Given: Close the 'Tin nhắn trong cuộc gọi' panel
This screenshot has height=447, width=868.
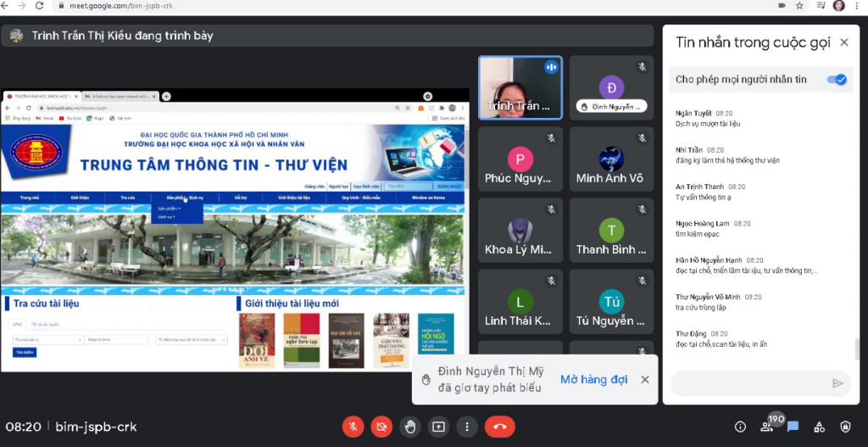Looking at the screenshot, I should (844, 42).
